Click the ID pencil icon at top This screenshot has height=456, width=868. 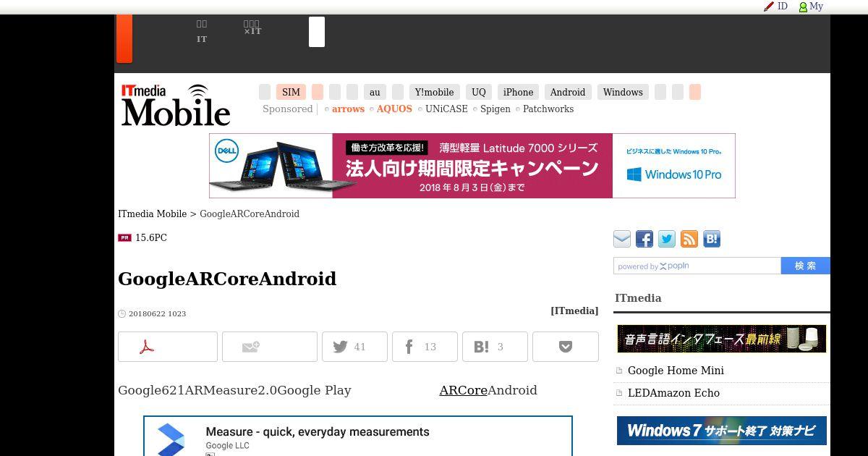tap(776, 6)
